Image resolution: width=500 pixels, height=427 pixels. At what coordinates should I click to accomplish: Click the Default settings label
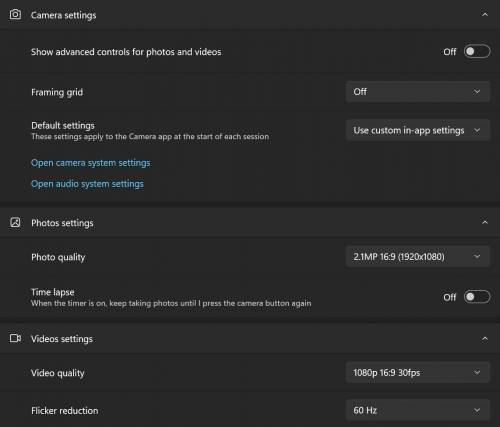tap(63, 126)
